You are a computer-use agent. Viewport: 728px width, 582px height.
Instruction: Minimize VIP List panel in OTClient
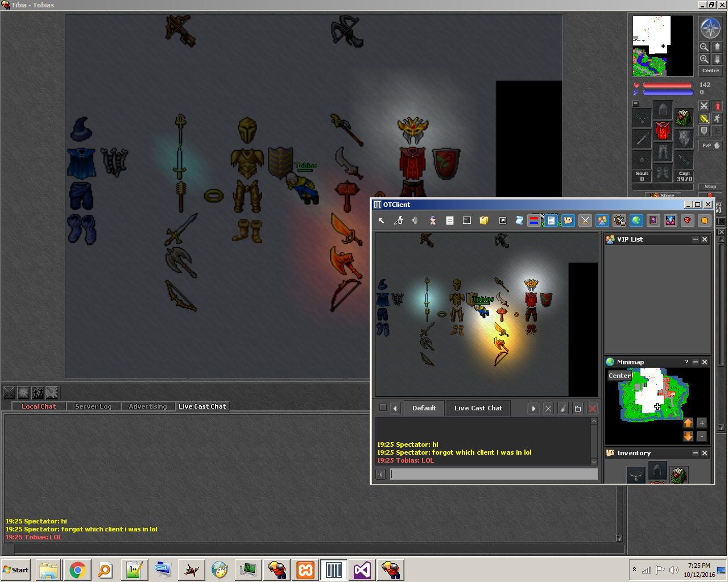click(695, 239)
